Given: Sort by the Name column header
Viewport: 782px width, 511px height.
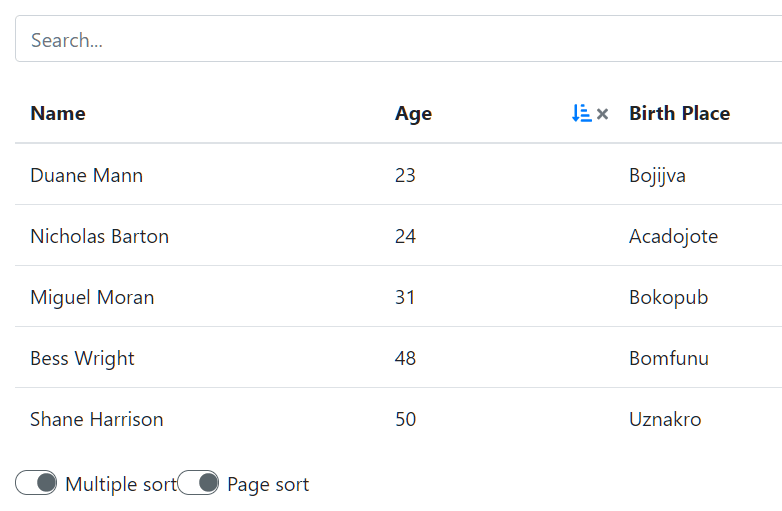Looking at the screenshot, I should (x=58, y=114).
